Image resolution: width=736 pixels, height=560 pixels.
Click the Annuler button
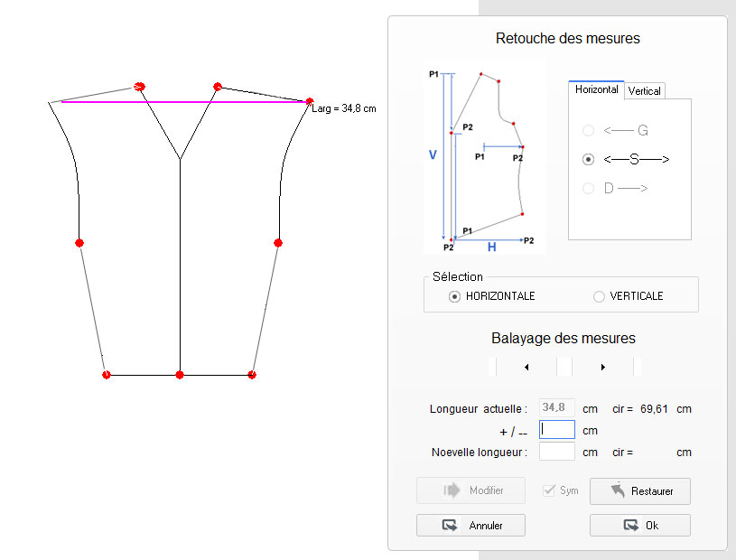(470, 525)
